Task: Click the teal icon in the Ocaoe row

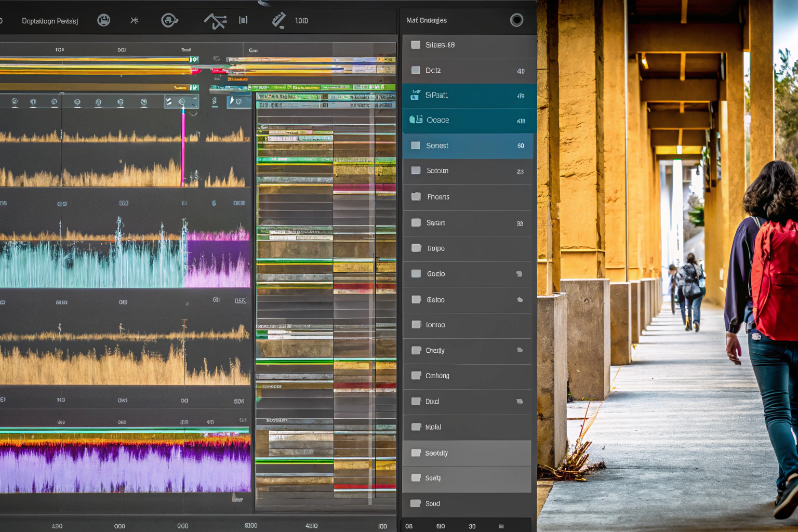Action: tap(416, 120)
